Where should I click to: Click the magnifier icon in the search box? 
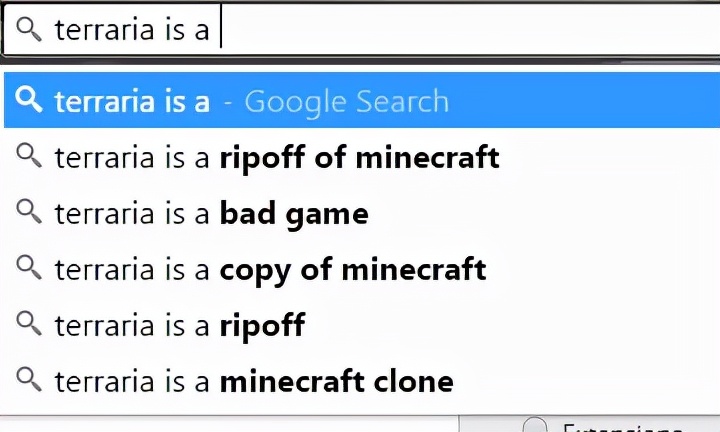click(29, 29)
